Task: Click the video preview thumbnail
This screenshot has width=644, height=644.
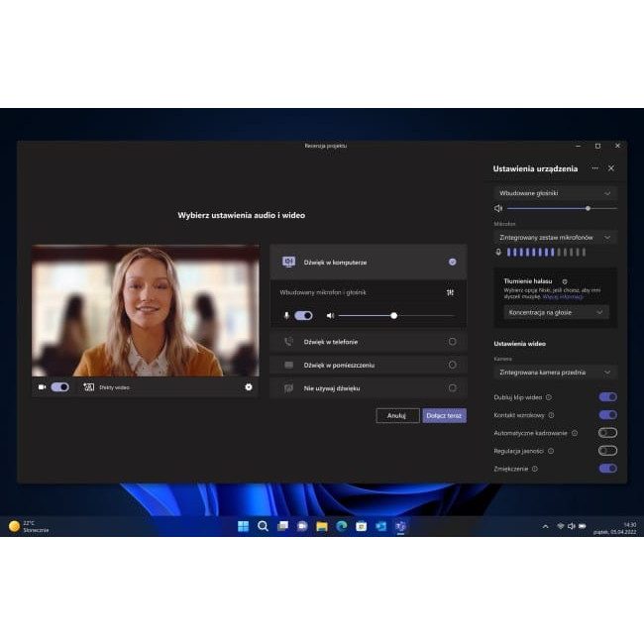Action: 146,310
